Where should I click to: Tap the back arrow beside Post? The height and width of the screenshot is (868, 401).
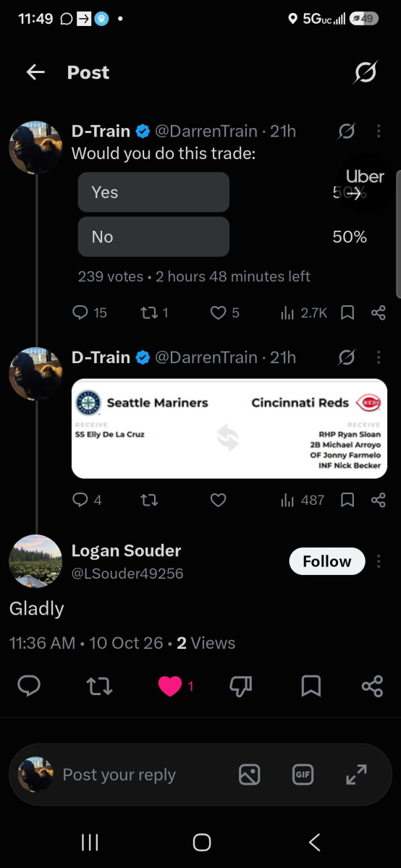pos(35,72)
